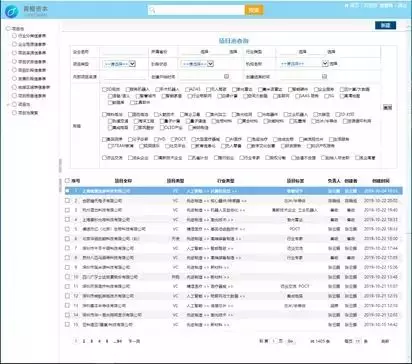Go to page 2 in pagination
This screenshot has width=412, height=364.
pos(84,341)
